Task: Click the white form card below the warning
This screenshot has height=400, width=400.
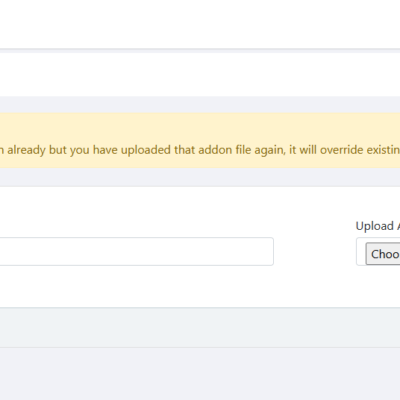Action: click(x=200, y=247)
